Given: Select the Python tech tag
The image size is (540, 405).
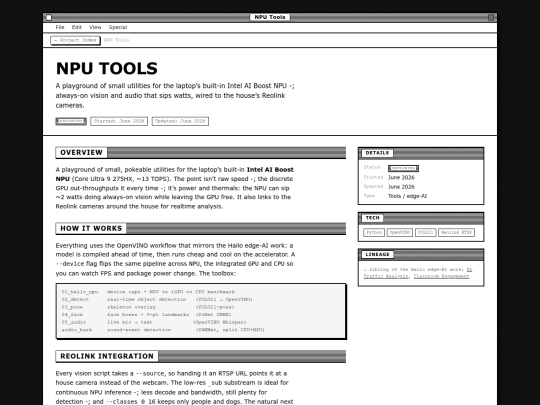Looking at the screenshot, I should 374,232.
